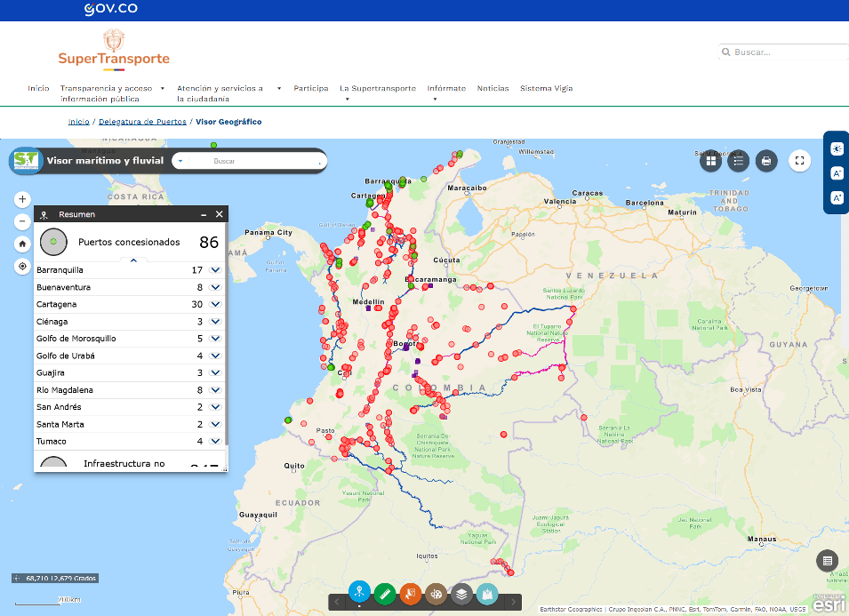Expand the Barranquilla ports list
The width and height of the screenshot is (849, 616).
(x=215, y=270)
